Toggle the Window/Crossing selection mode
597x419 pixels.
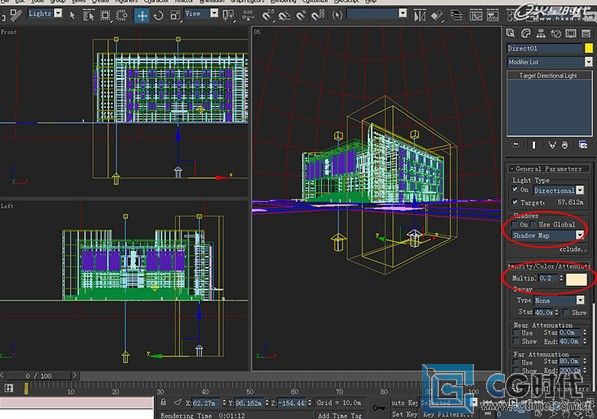pos(122,16)
